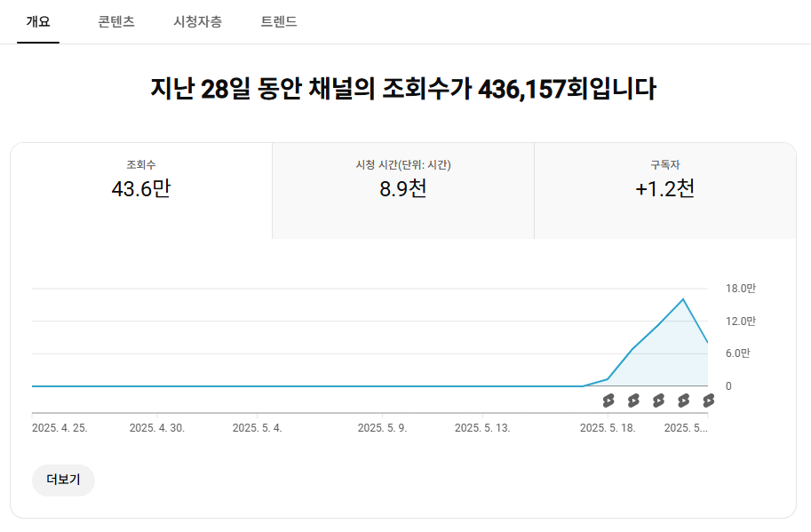Select the 조회수 43.6만 metric card

[x=141, y=191]
